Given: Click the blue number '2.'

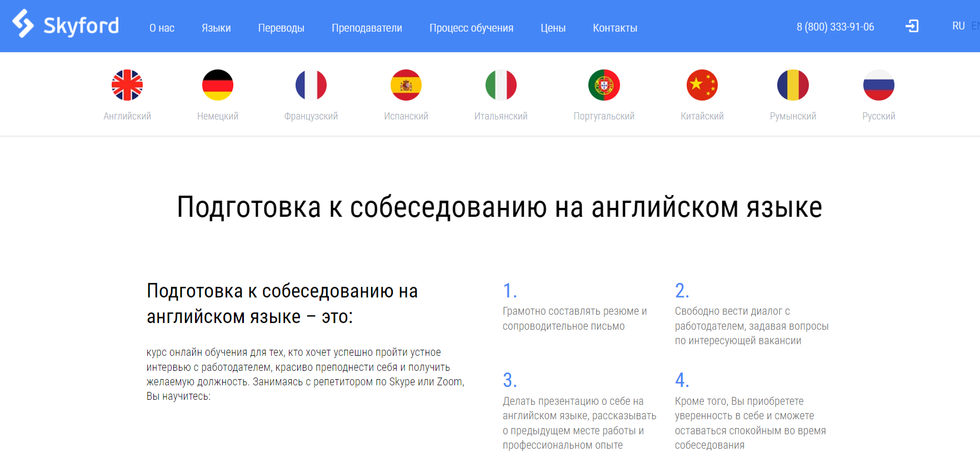Looking at the screenshot, I should pyautogui.click(x=682, y=291).
